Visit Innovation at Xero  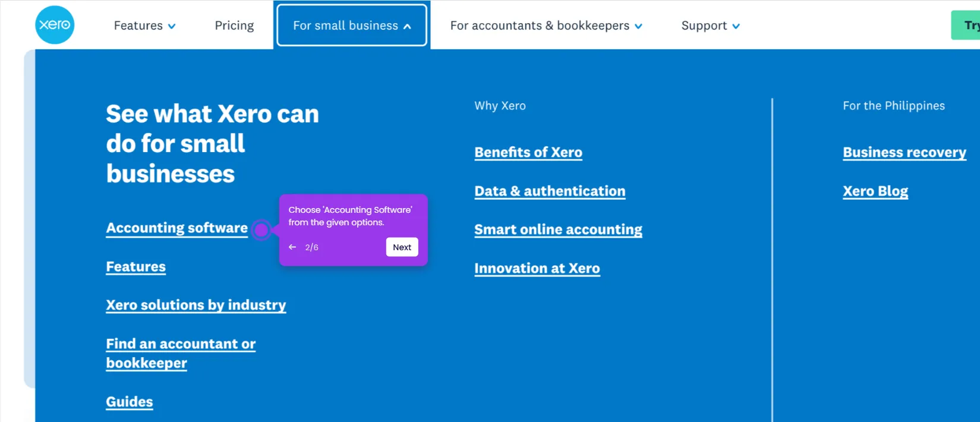pyautogui.click(x=537, y=269)
